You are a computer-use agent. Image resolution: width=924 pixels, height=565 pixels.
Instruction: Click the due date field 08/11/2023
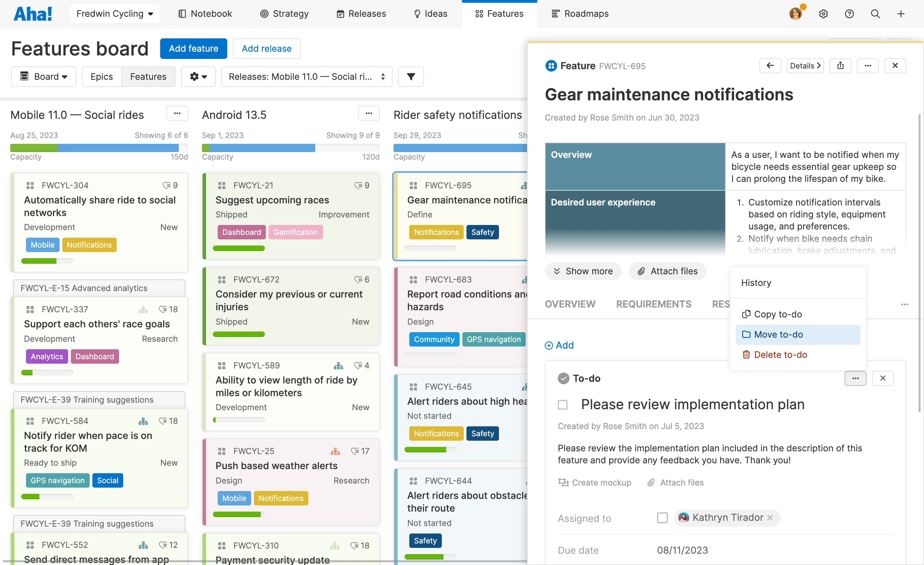[x=682, y=550]
